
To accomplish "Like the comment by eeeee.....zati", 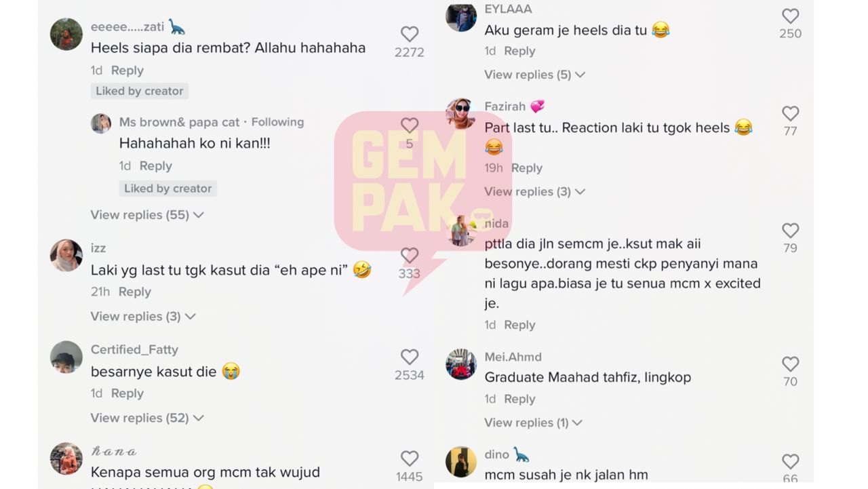I will tap(409, 34).
